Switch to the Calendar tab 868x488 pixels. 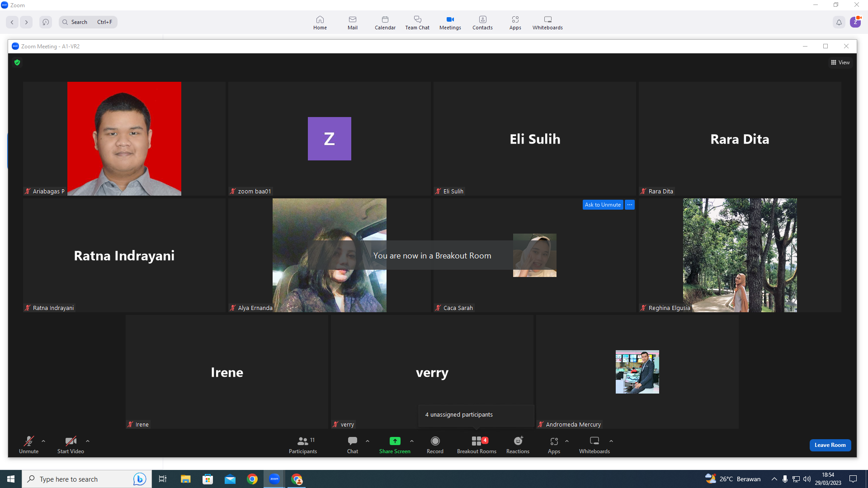[x=385, y=23]
